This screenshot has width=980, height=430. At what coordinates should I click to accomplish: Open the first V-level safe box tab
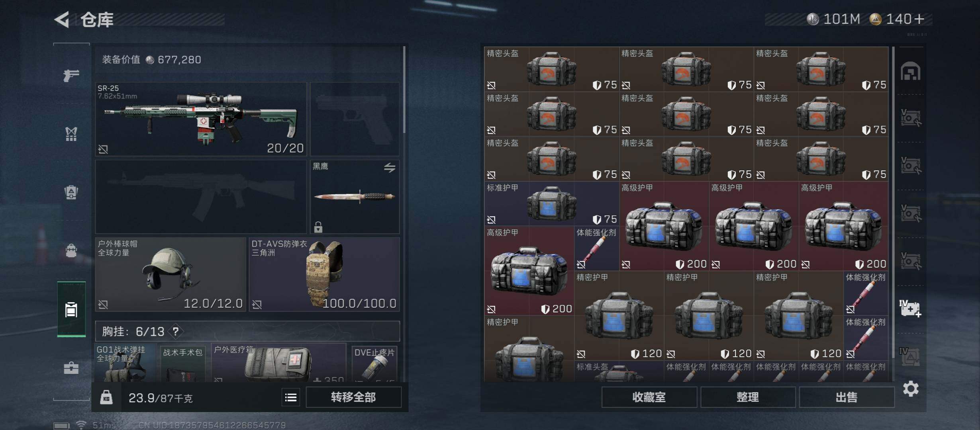coord(911,118)
